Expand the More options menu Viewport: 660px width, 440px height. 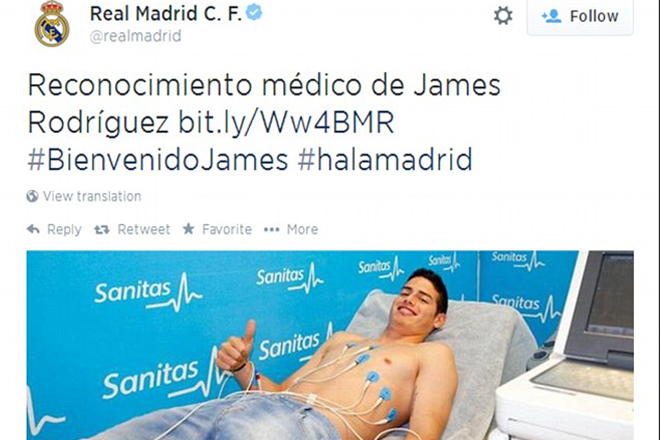(302, 229)
